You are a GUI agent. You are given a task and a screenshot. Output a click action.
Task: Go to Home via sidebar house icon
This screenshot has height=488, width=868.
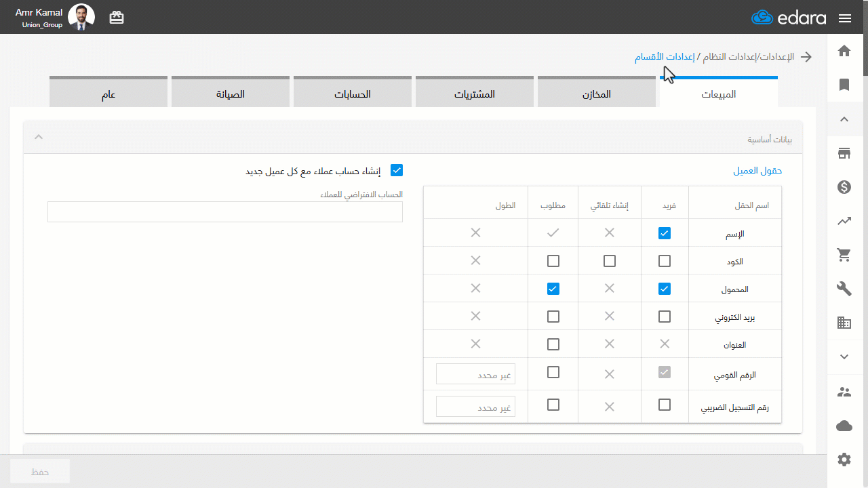point(844,51)
